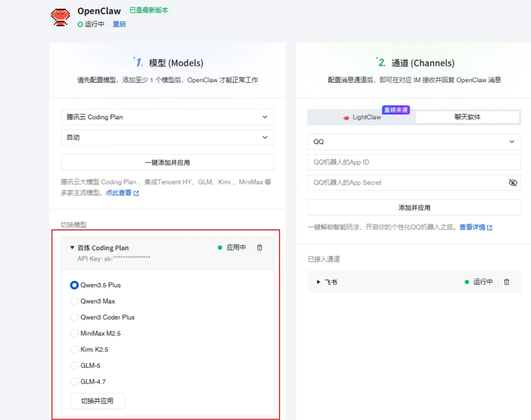This screenshot has width=531, height=420.
Task: Select the Qwen3.5 Plus radio button
Action: 74,285
